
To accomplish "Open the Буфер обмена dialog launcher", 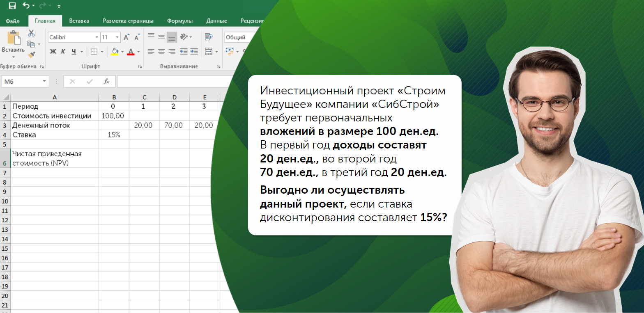I will 41,66.
